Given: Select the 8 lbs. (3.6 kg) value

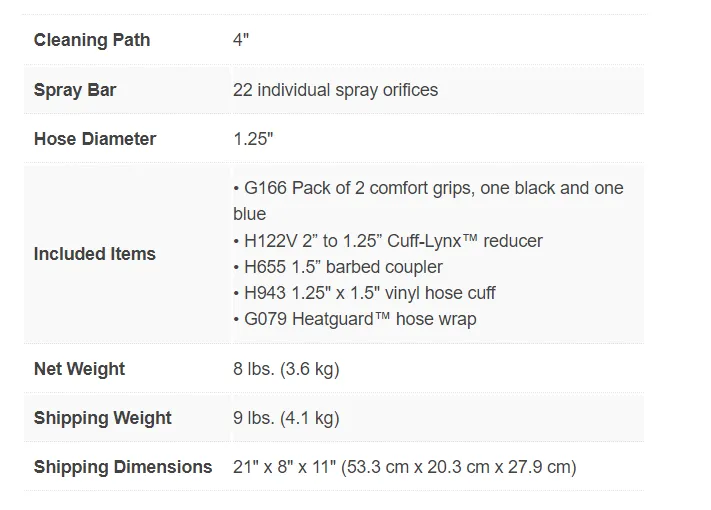Looking at the screenshot, I should point(286,369).
